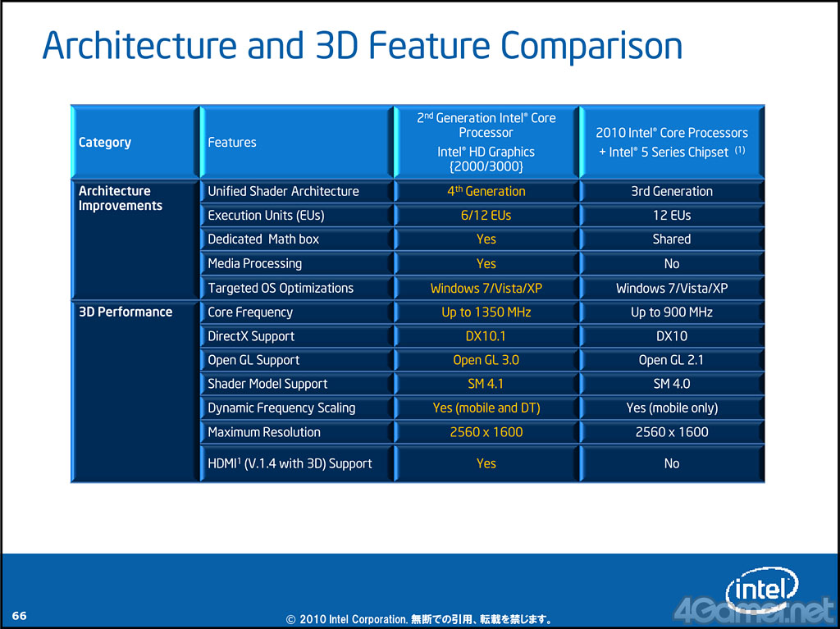Select the 'Open GL 3.0' value
Screen dimensions: 840x629
pyautogui.click(x=486, y=360)
